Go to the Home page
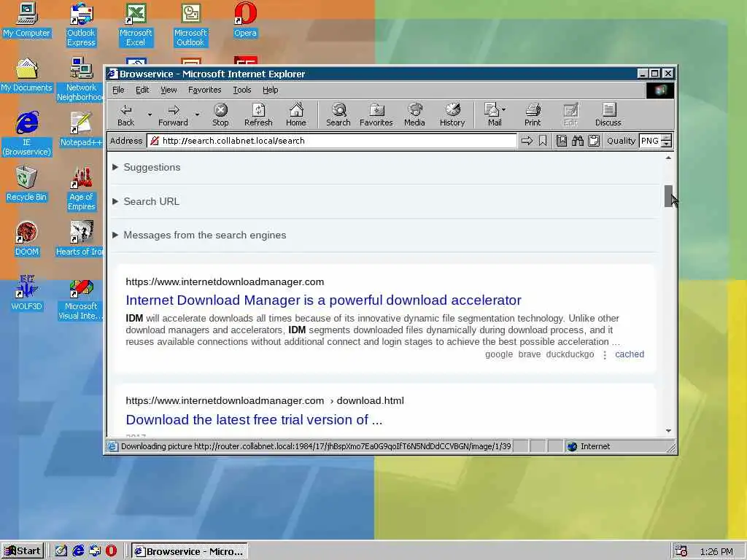 click(296, 115)
